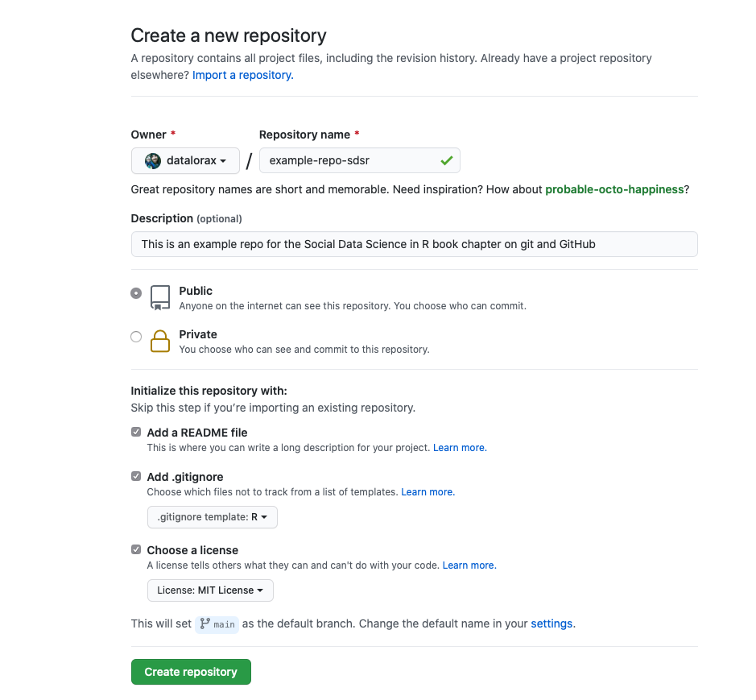Click the datalorax owner avatar icon
The width and height of the screenshot is (756, 700).
[153, 160]
